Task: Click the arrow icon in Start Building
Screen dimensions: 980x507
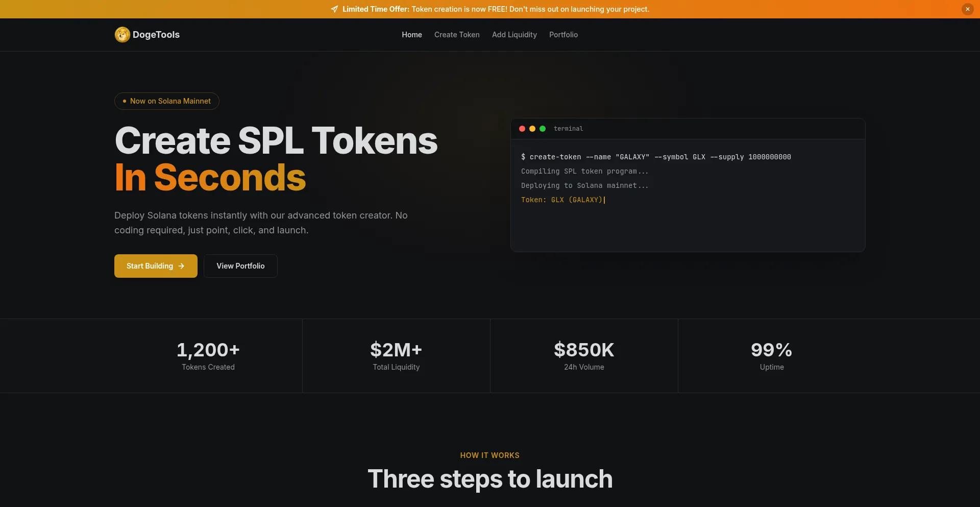Action: pos(181,266)
